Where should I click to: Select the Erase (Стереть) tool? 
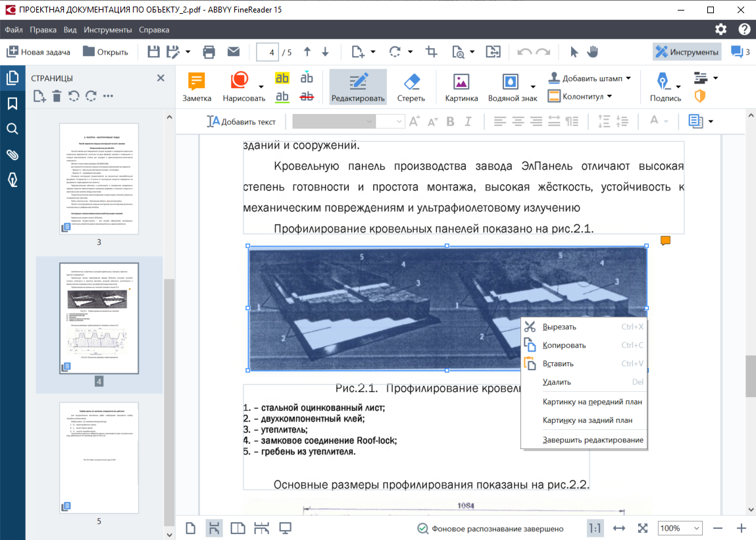pyautogui.click(x=411, y=87)
